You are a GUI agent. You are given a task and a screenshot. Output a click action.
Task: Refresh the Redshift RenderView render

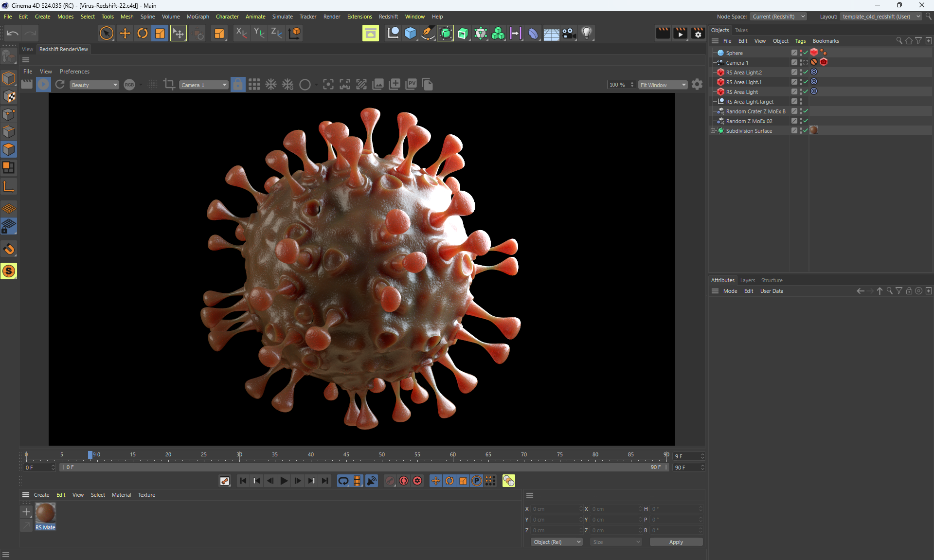(x=60, y=84)
